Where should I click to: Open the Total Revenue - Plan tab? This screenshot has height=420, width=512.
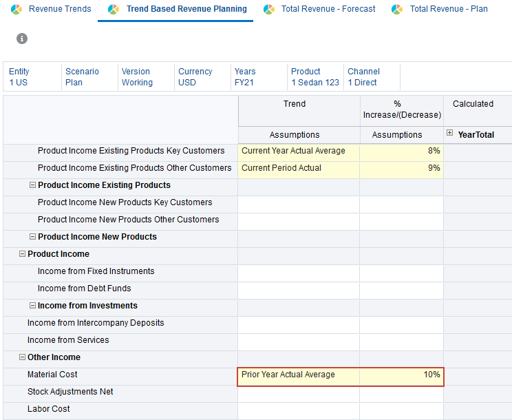click(449, 10)
